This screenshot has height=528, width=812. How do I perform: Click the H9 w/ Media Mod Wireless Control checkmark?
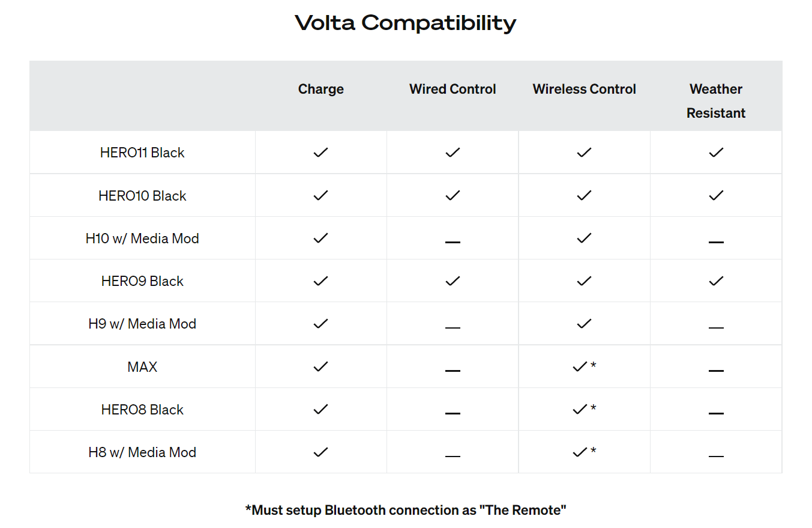(585, 323)
